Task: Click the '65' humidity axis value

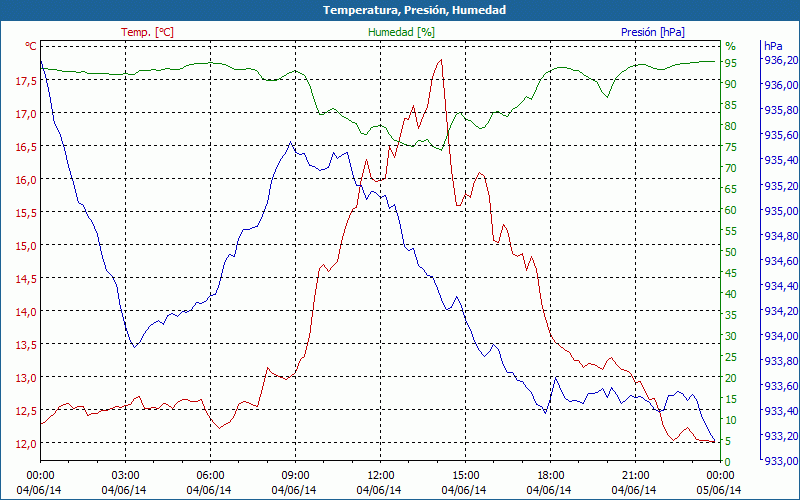Action: (x=731, y=189)
